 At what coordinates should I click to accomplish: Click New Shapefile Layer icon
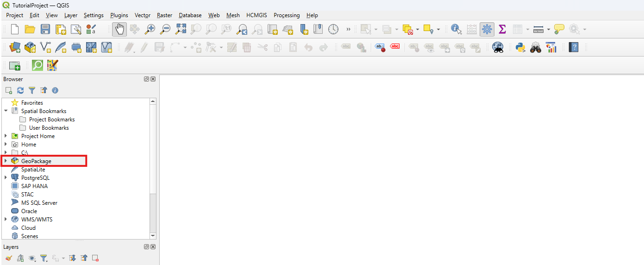click(45, 47)
